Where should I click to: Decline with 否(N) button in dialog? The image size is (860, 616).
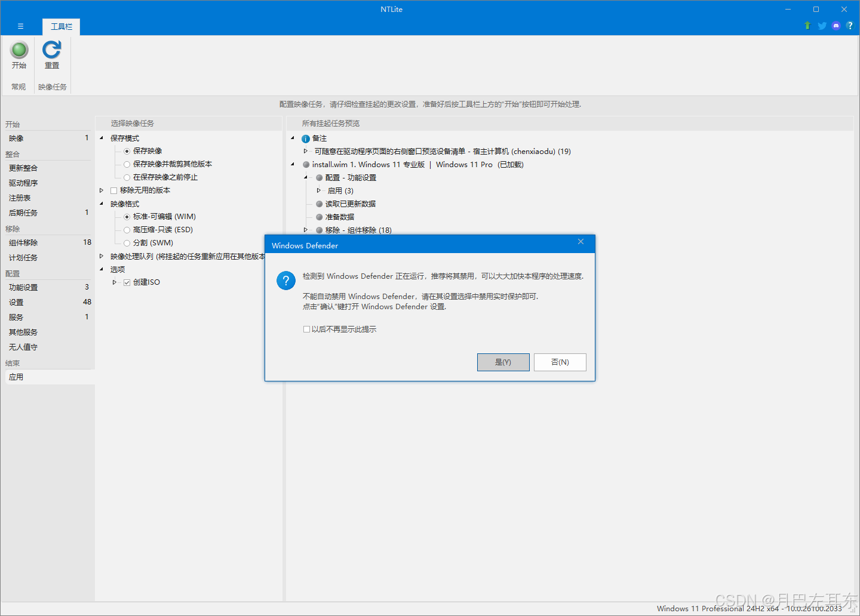560,362
